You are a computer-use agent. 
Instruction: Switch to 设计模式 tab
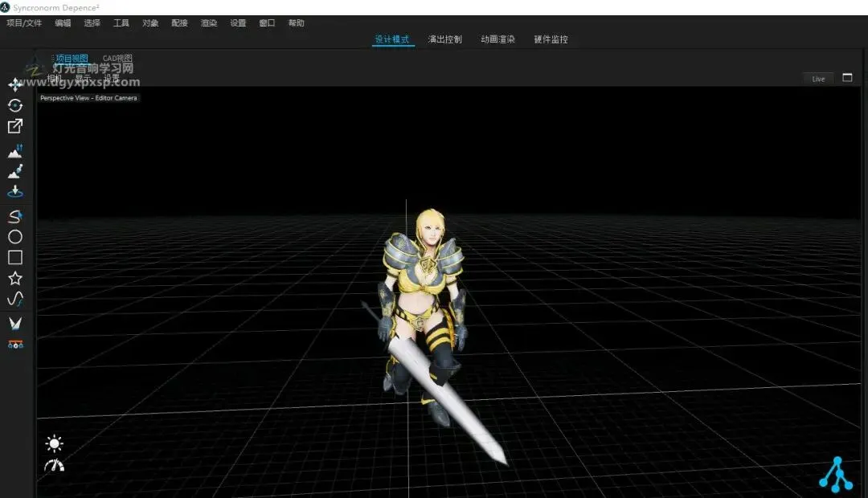392,39
